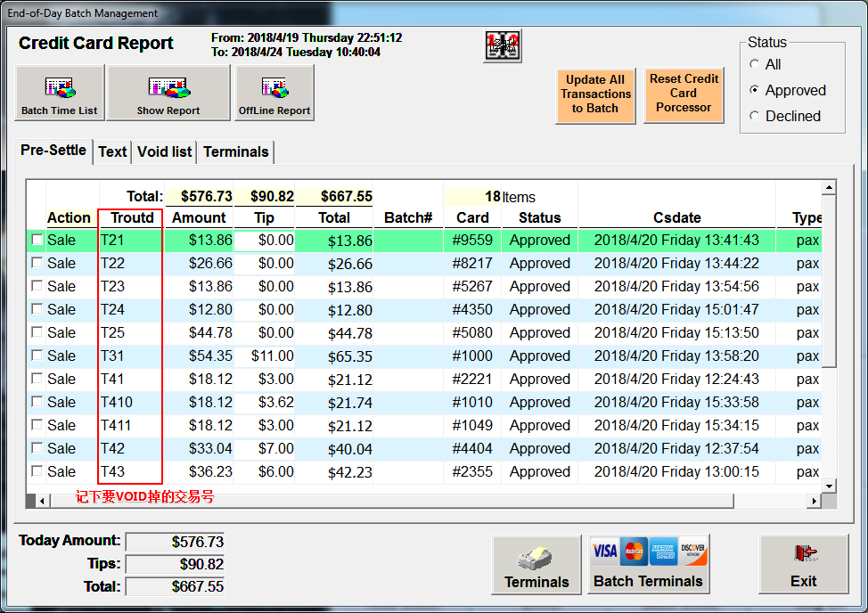The image size is (868, 613).
Task: Select the Declined status radio button
Action: (754, 116)
